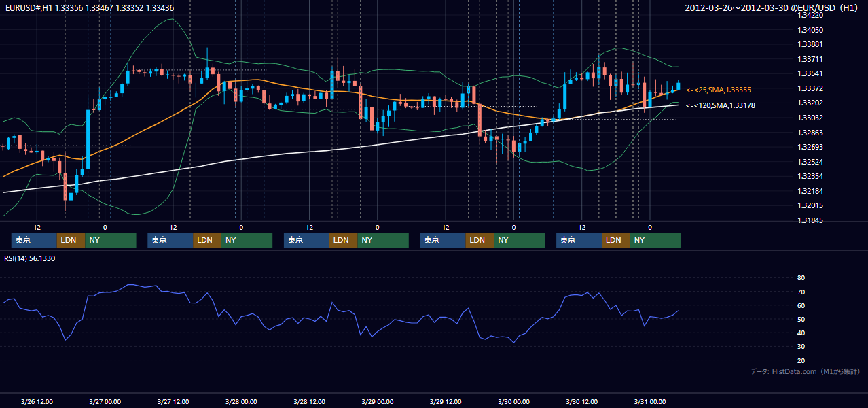Click the 3/27 00:00 date label

(105, 401)
